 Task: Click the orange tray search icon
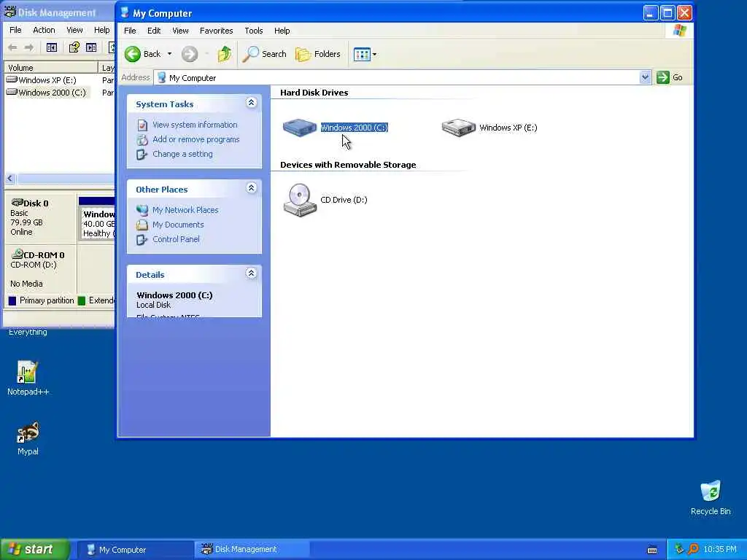tap(693, 549)
